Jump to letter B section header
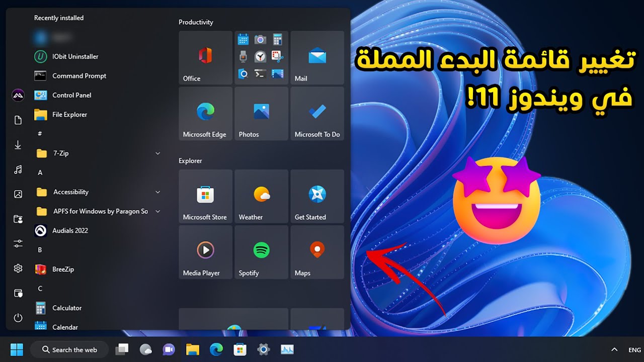This screenshot has height=362, width=644. [x=40, y=250]
